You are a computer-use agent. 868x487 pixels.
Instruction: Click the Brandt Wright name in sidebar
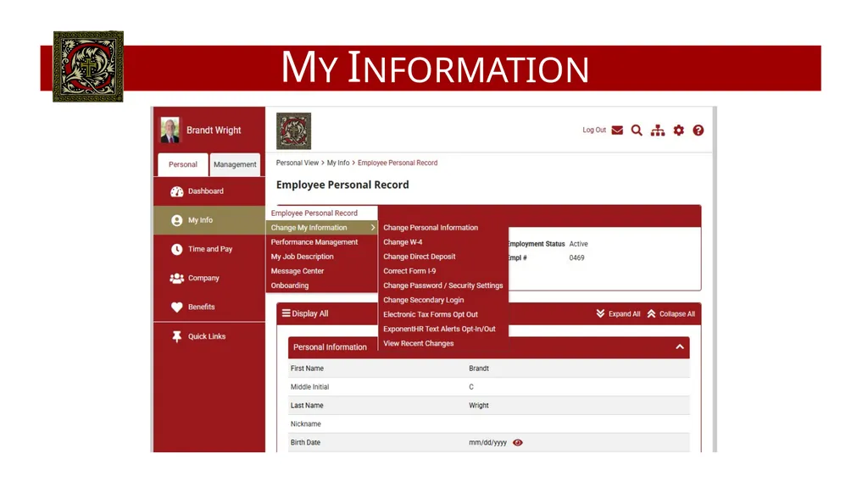pyautogui.click(x=214, y=130)
